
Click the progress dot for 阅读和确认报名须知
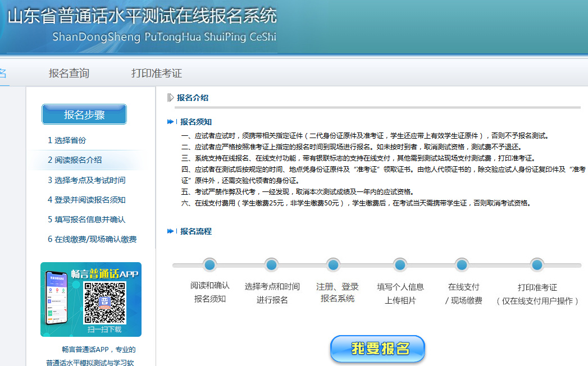(209, 265)
